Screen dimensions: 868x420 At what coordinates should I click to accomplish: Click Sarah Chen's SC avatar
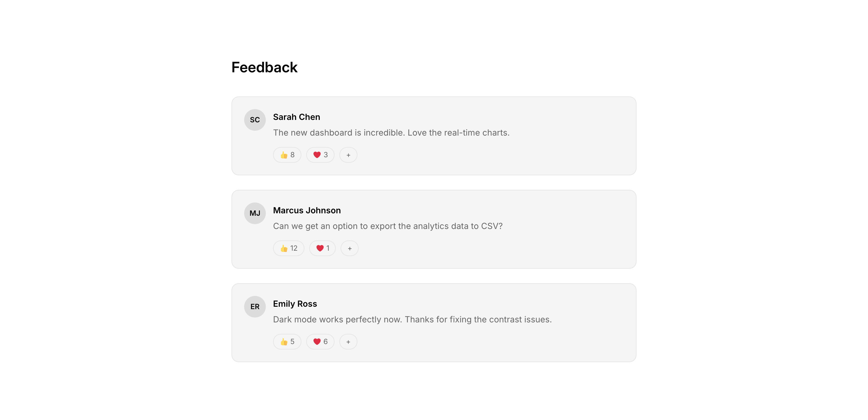pos(255,120)
